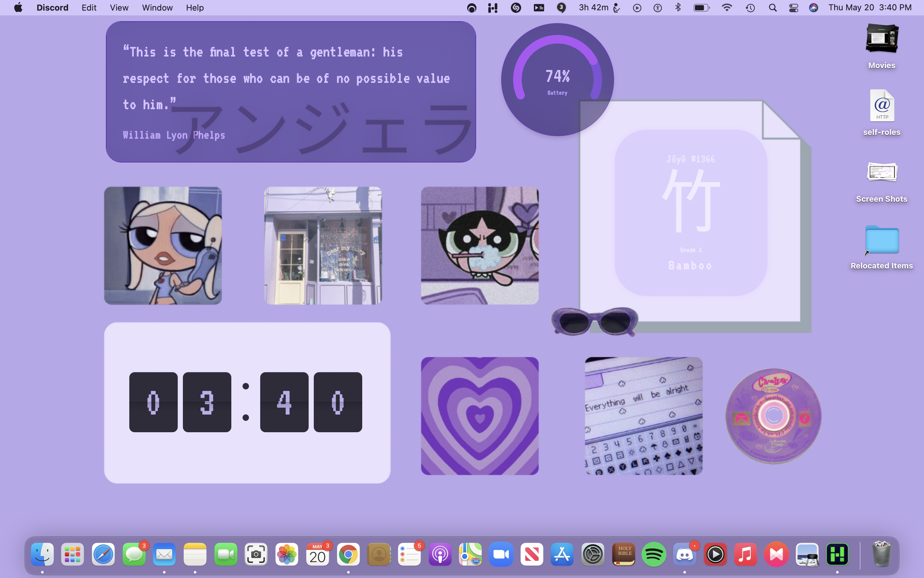Click the Accessibility menu bar icon
Image resolution: width=924 pixels, height=578 pixels.
[x=657, y=8]
